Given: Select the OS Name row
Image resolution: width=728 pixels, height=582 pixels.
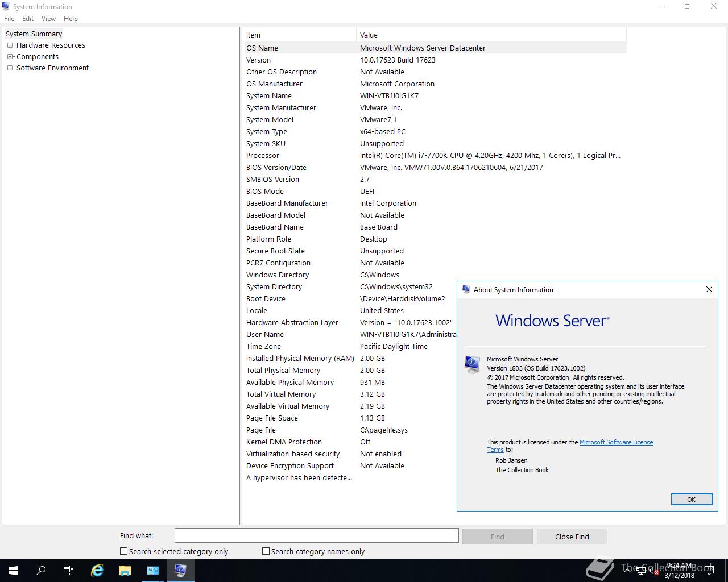Looking at the screenshot, I should coord(436,48).
